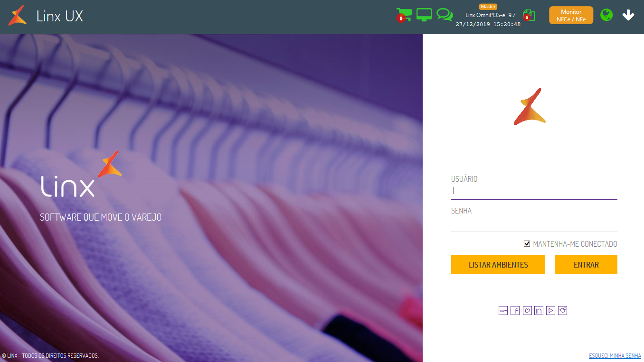Viewport: 644px width, 362px height.
Task: Open the Instagram camera icon
Action: point(562,311)
